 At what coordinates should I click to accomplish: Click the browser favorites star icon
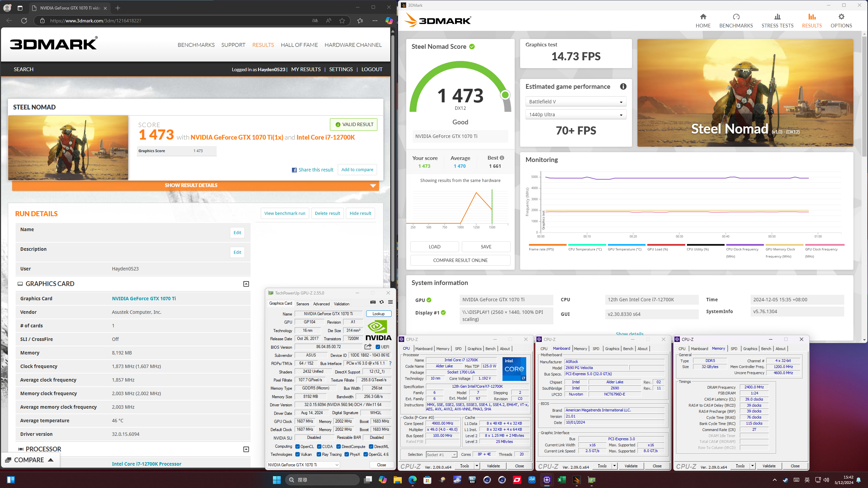(342, 21)
